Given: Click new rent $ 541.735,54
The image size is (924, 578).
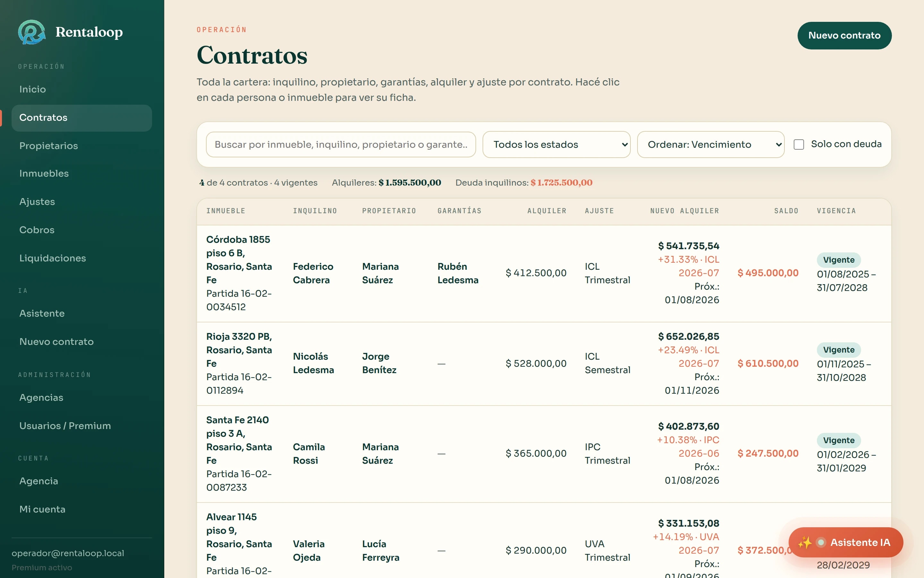Looking at the screenshot, I should coord(689,246).
